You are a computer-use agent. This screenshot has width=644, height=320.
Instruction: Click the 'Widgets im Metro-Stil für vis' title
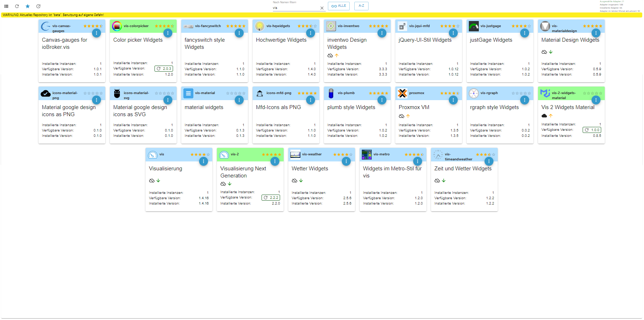[x=392, y=172]
